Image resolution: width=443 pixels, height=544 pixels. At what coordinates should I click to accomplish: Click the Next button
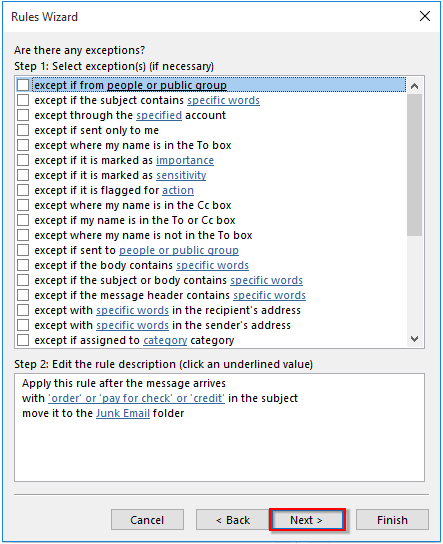[307, 520]
